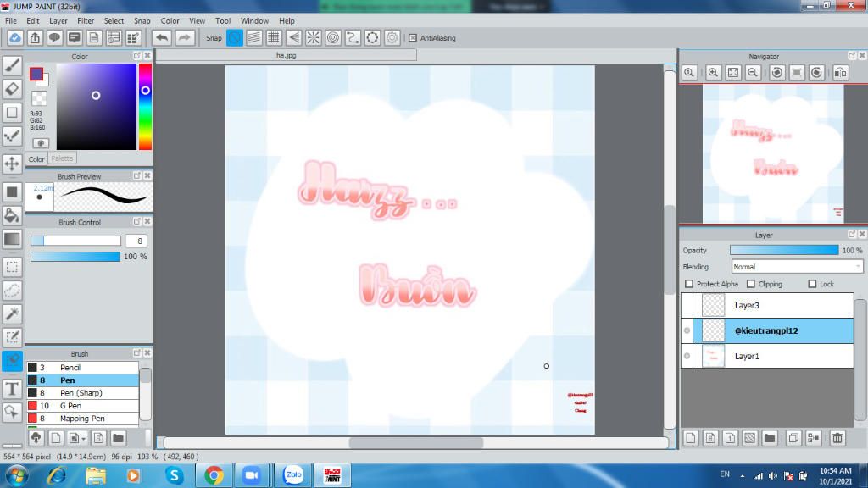Screen dimensions: 868x488
Task: Select the Pen (Sharp) brush
Action: click(82, 393)
